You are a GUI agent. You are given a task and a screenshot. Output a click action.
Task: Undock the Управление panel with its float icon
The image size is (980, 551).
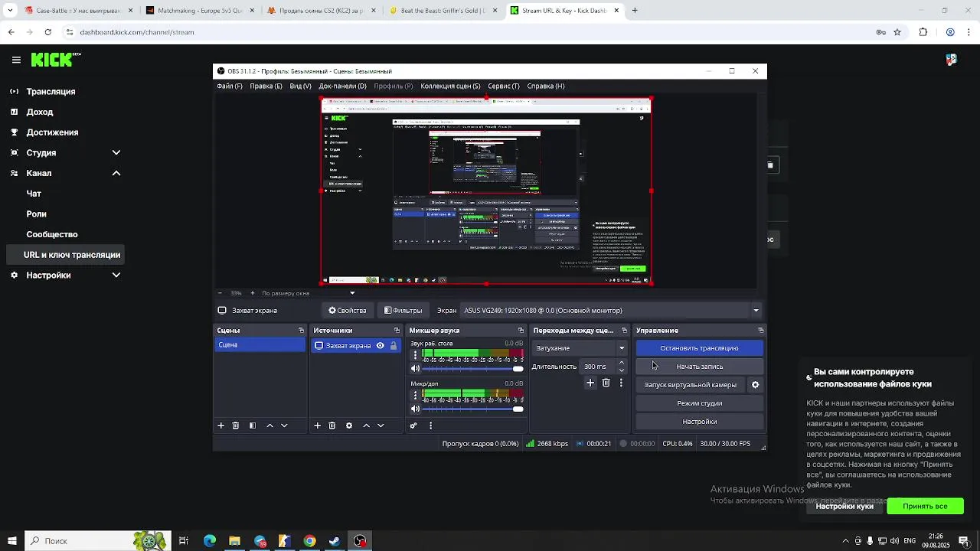760,331
